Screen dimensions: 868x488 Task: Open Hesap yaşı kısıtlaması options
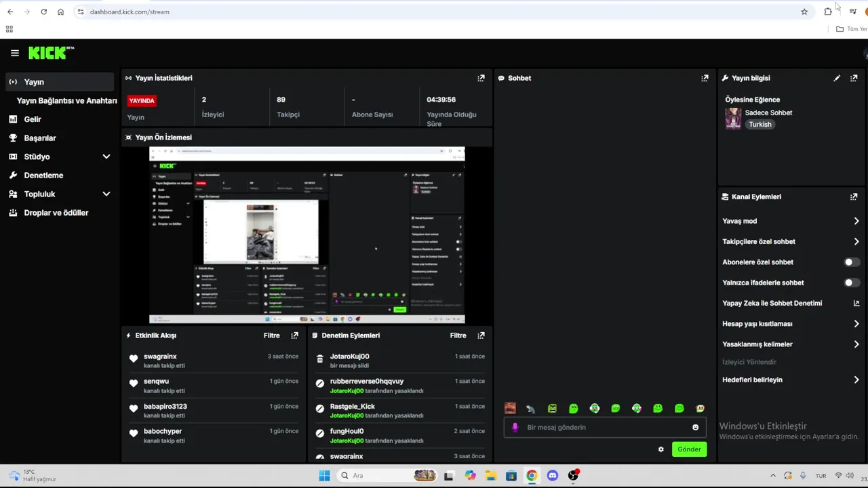pos(791,324)
